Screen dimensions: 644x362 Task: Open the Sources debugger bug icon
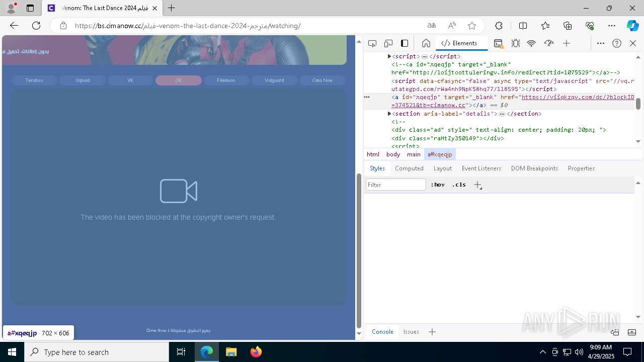pyautogui.click(x=516, y=43)
